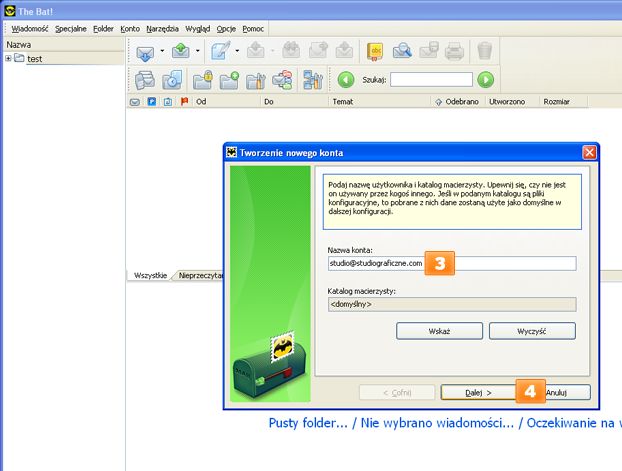Click the clock scheduler folder icon
This screenshot has height=471, width=622.
tap(172, 80)
